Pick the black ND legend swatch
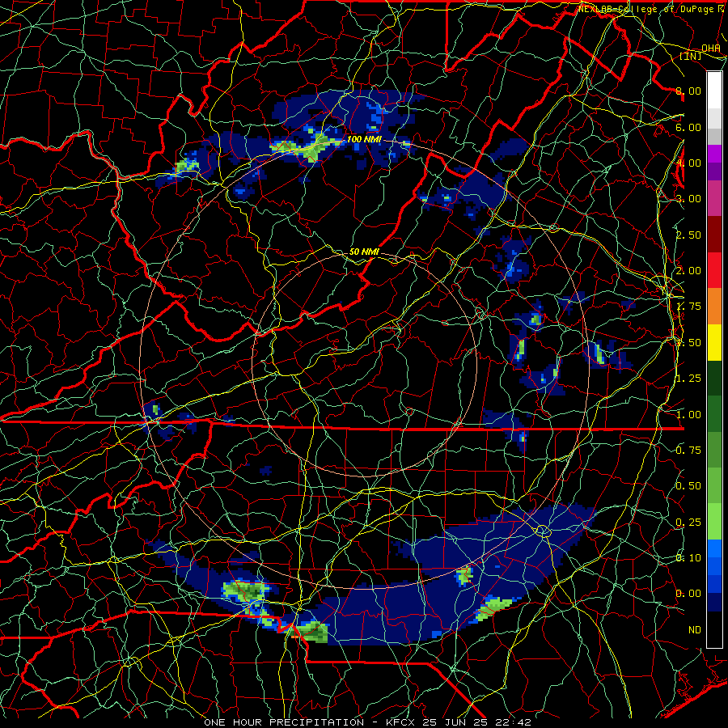 [714, 629]
